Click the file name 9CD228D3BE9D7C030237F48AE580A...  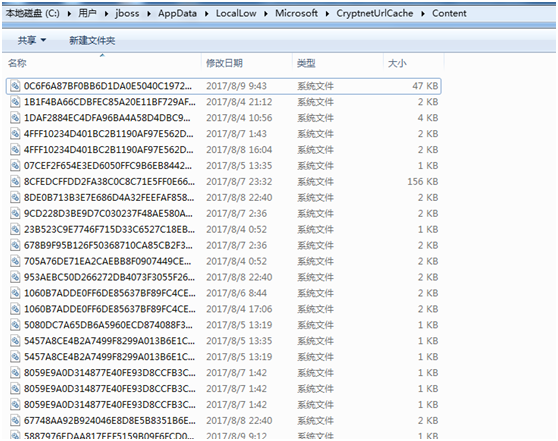click(109, 214)
